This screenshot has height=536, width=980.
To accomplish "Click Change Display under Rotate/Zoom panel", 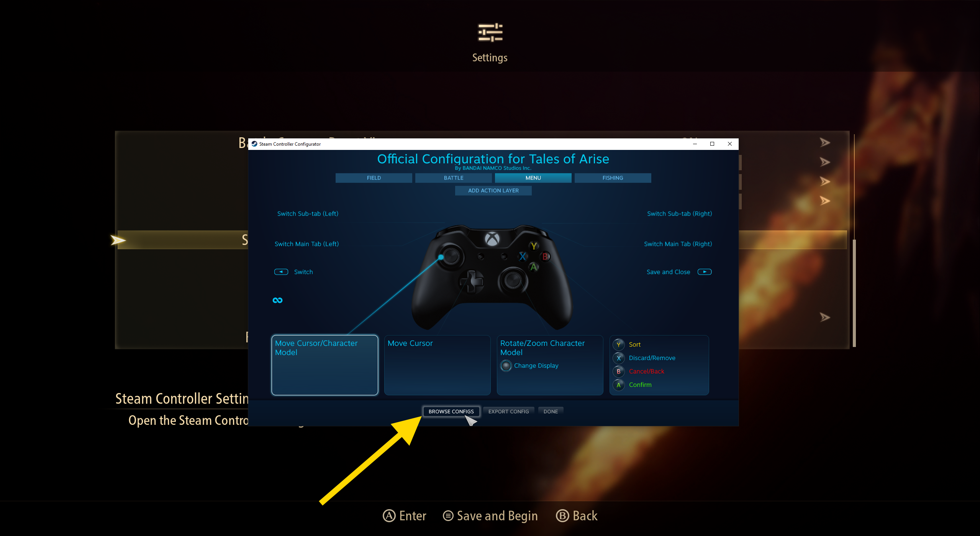I will click(536, 366).
